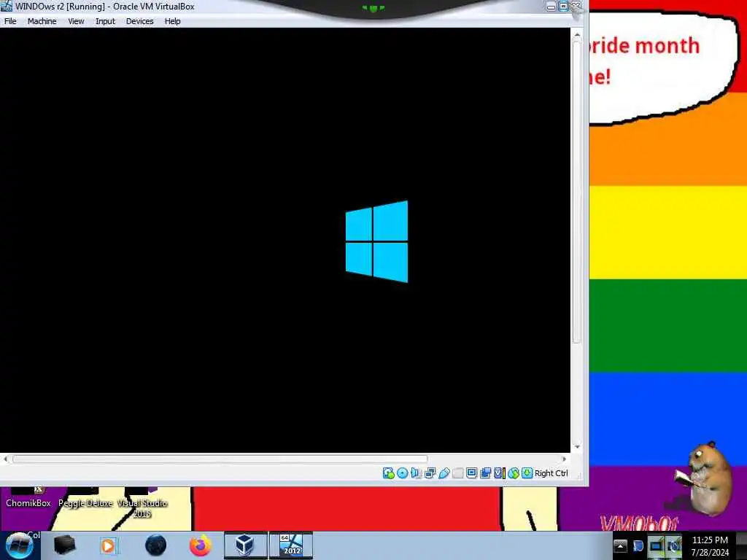This screenshot has width=747, height=560.
Task: Open the Windows Start orb
Action: [20, 545]
